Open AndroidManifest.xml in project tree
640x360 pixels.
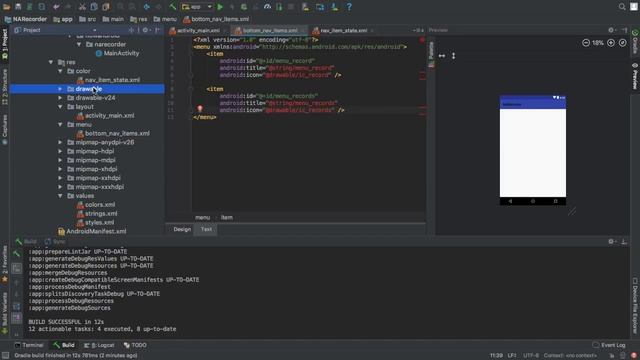tap(92, 231)
